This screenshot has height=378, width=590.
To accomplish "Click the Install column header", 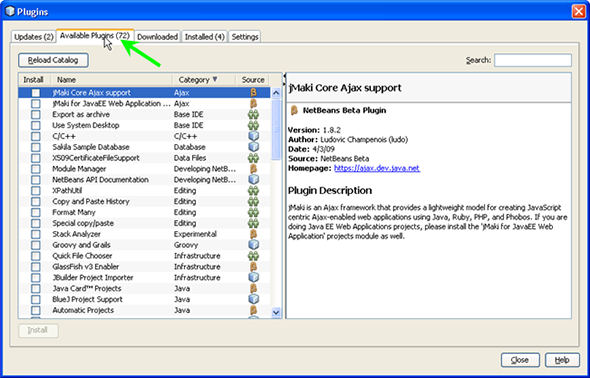I will [34, 80].
